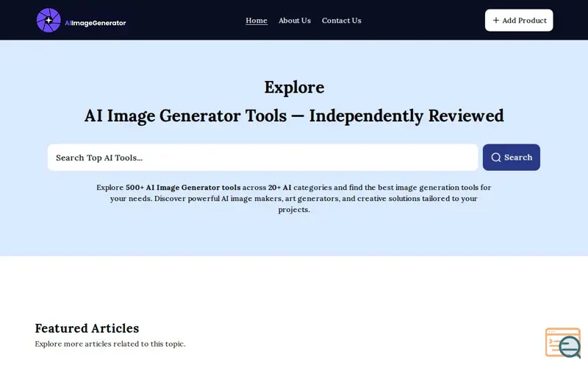Click the AIImageGenerator logo icon
Screen dimensions: 588x368
coord(49,21)
